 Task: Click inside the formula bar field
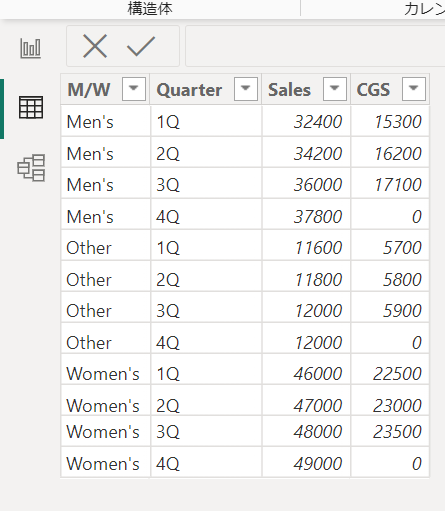point(315,46)
